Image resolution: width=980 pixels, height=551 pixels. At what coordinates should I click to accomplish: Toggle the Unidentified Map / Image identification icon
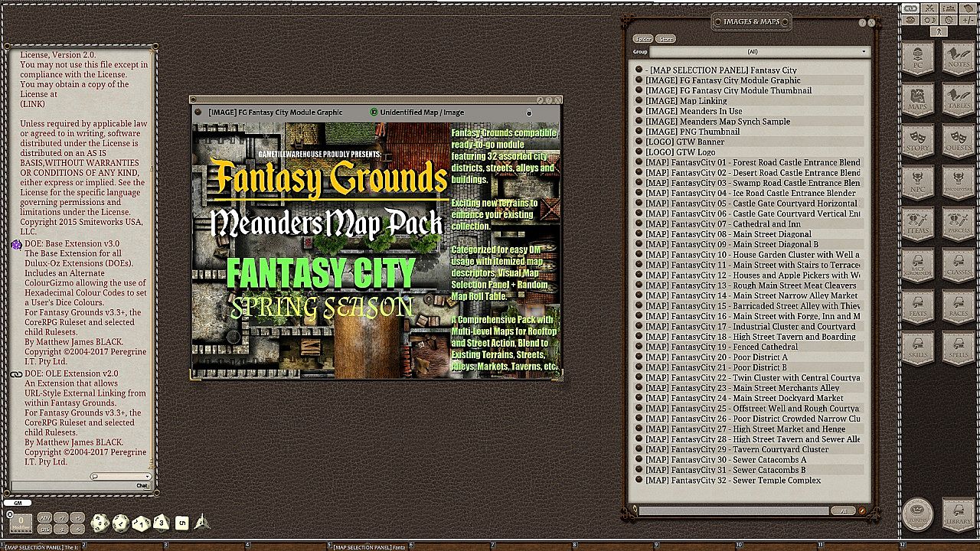[374, 112]
